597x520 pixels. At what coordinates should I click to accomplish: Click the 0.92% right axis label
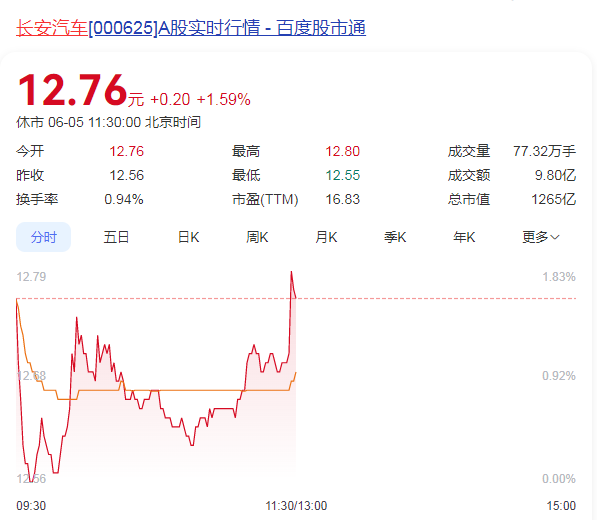point(559,376)
